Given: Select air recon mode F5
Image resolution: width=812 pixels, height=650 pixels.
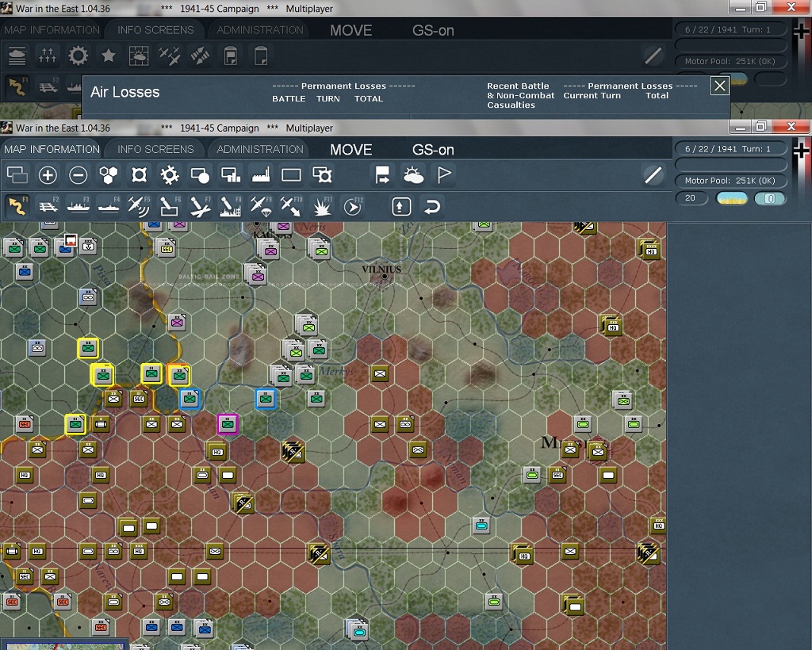Looking at the screenshot, I should 139,206.
